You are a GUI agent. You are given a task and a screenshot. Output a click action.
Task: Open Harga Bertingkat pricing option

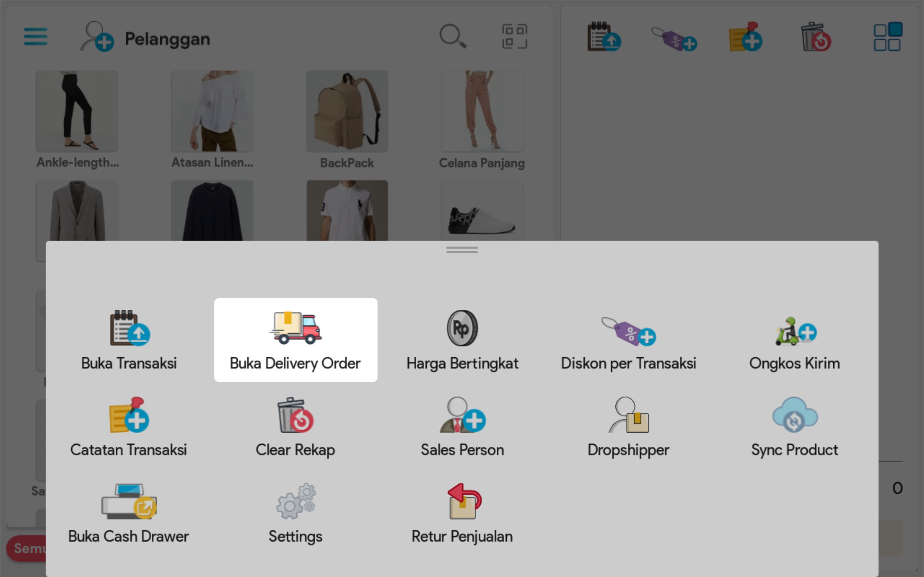pos(462,339)
